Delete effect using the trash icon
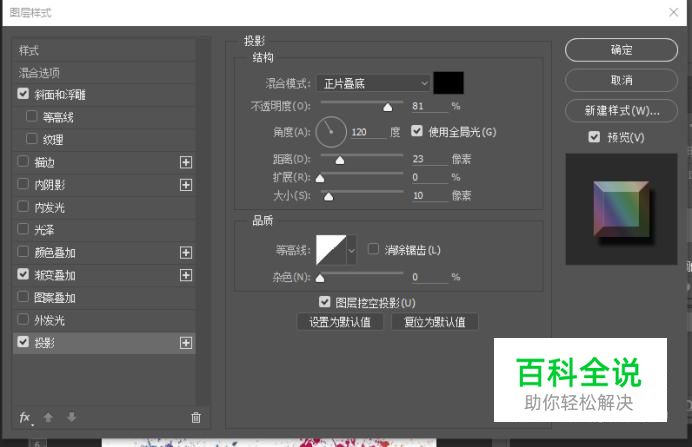 coord(196,417)
